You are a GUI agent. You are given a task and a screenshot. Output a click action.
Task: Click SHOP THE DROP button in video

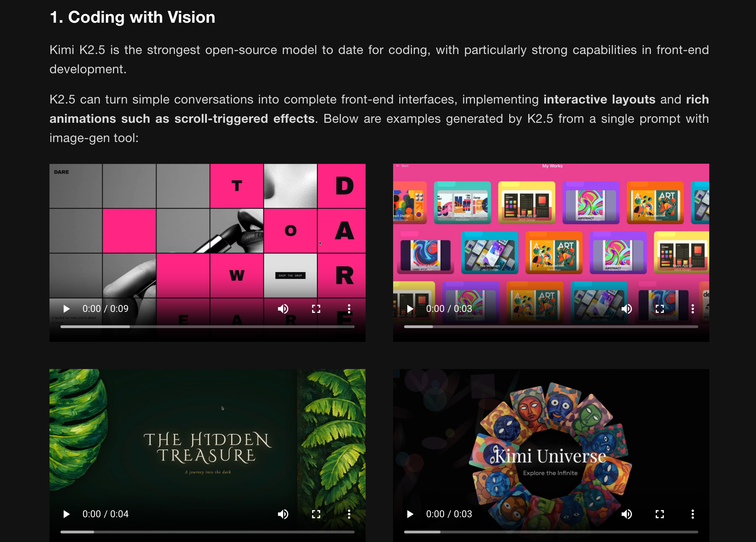pyautogui.click(x=290, y=275)
